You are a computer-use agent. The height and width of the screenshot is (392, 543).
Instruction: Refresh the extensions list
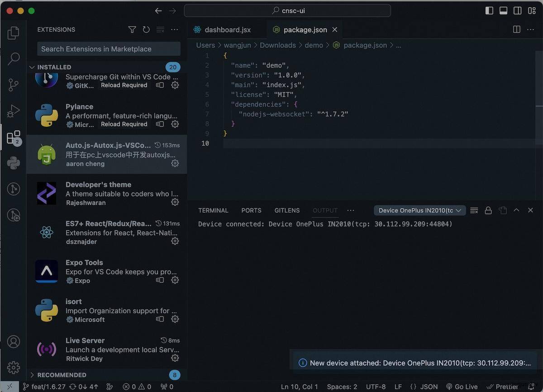tap(146, 29)
